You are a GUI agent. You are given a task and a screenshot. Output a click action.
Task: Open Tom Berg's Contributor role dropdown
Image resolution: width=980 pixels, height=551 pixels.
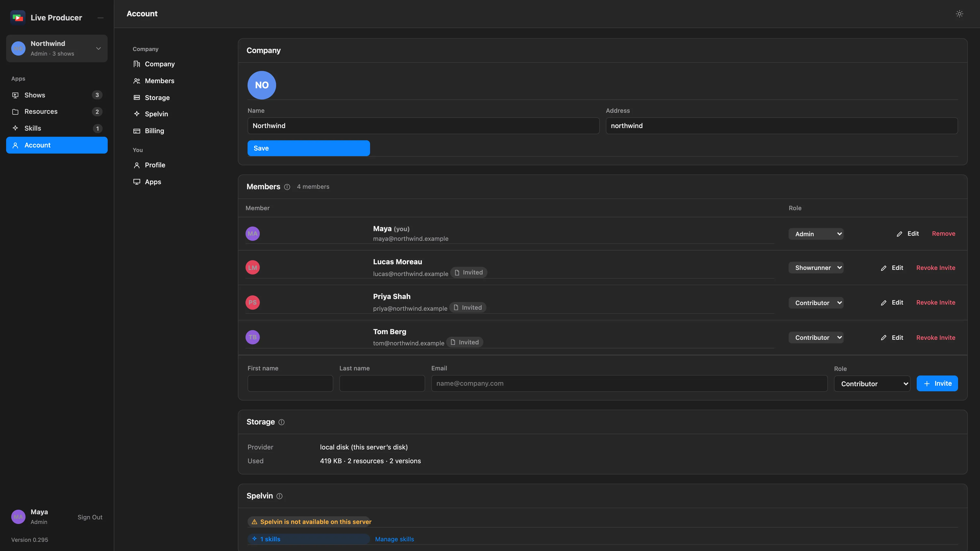tap(816, 337)
